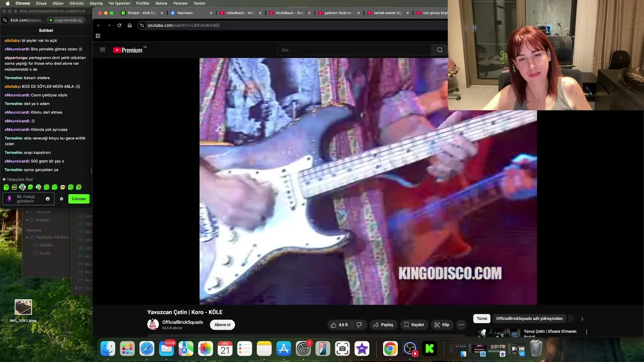This screenshot has height=362, width=644.
Task: Open more actions ellipsis under the video
Action: (x=461, y=325)
